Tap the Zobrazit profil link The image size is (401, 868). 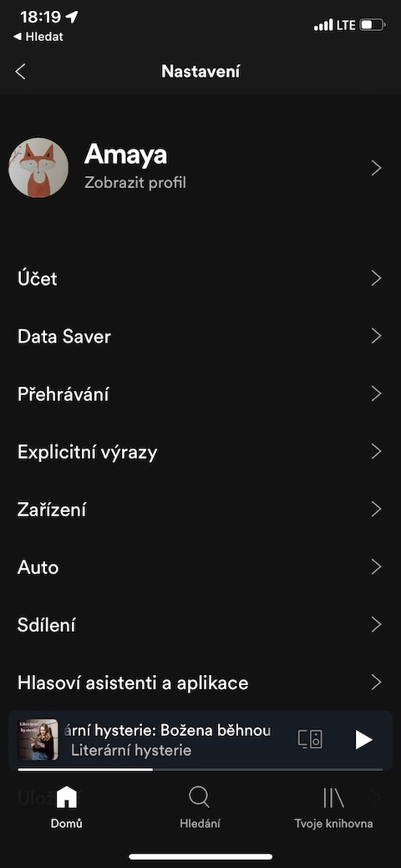tap(135, 183)
